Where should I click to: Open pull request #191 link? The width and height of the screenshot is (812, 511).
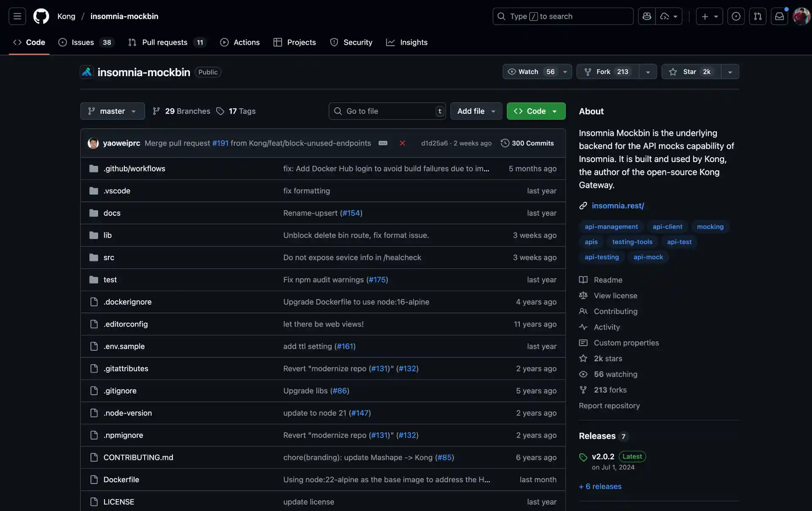coord(220,143)
